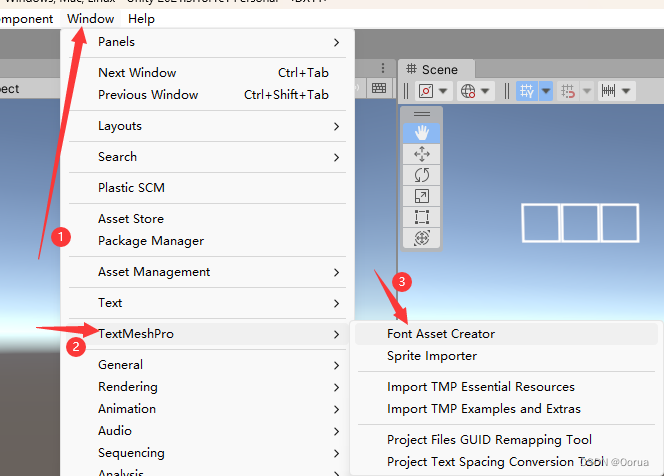664x476 pixels.
Task: Expand the Layouts submenu
Action: click(x=208, y=126)
